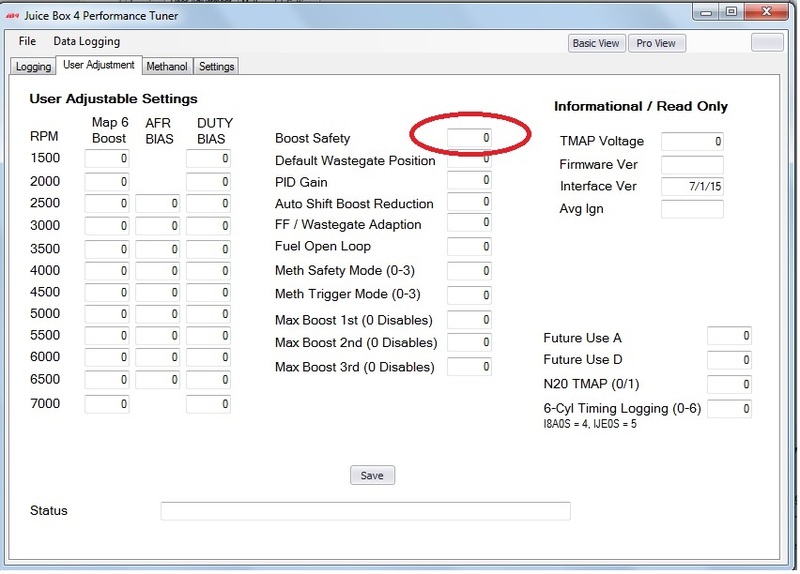Select the Max Boost 1st field
This screenshot has width=800, height=574.
[469, 320]
